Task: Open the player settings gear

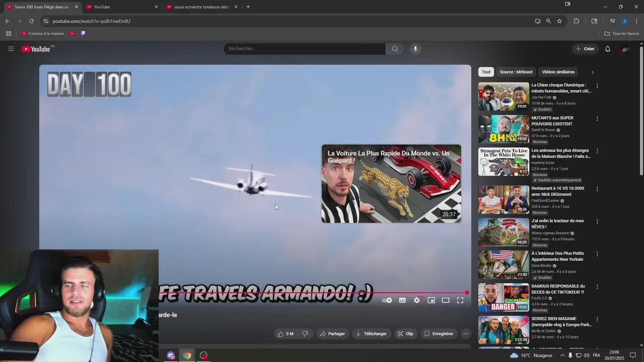Action: (417, 300)
